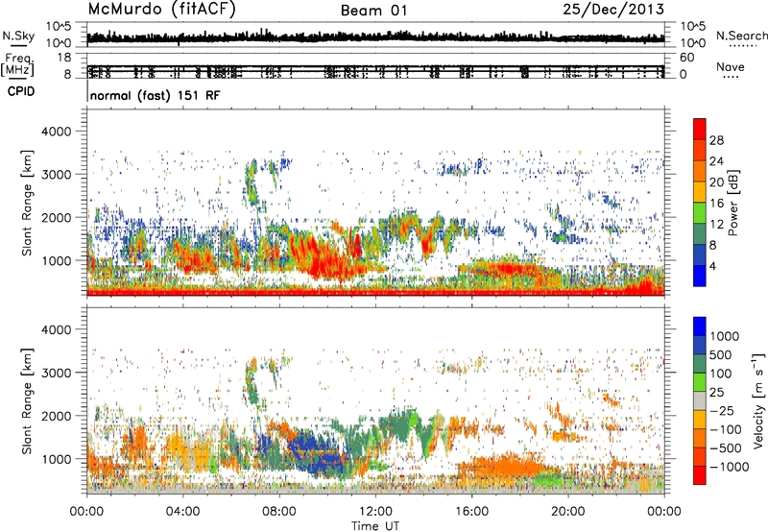Screen dimensions: 768x532
Task: Click the '18' tick on the frequency axis
Action: pos(64,58)
